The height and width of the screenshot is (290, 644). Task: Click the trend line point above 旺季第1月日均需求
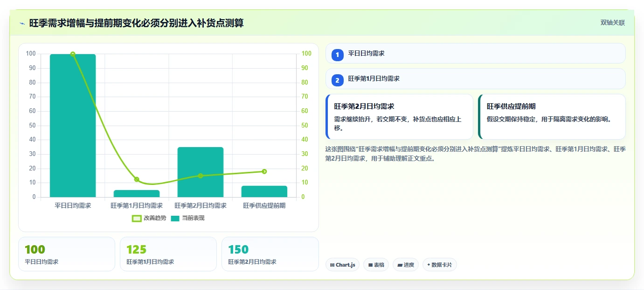(x=137, y=179)
